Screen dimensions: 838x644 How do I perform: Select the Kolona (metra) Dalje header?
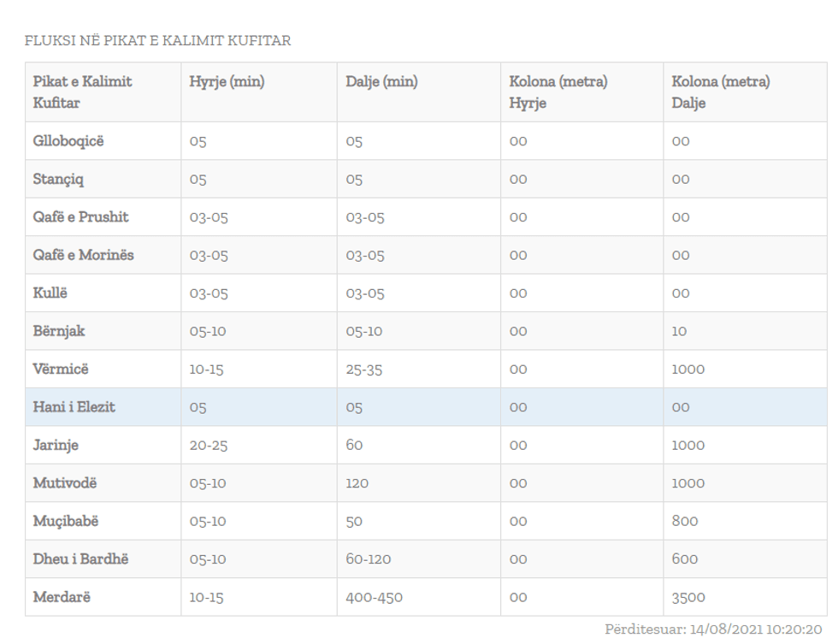(x=720, y=92)
